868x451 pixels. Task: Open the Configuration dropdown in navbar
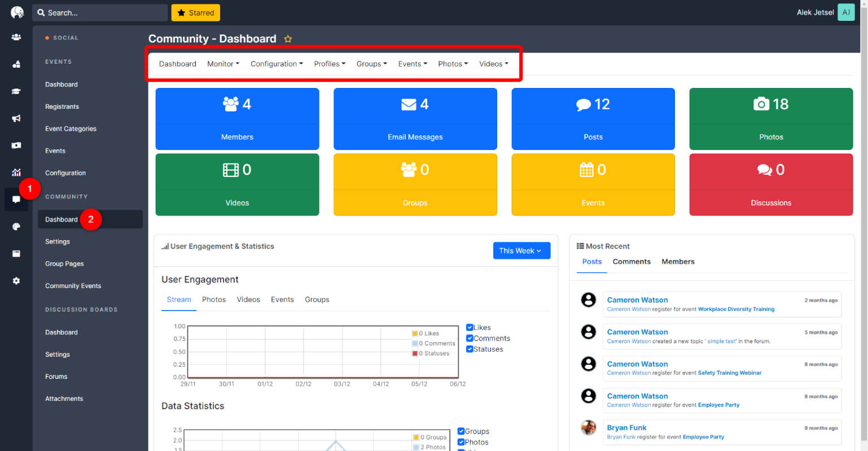pos(277,64)
